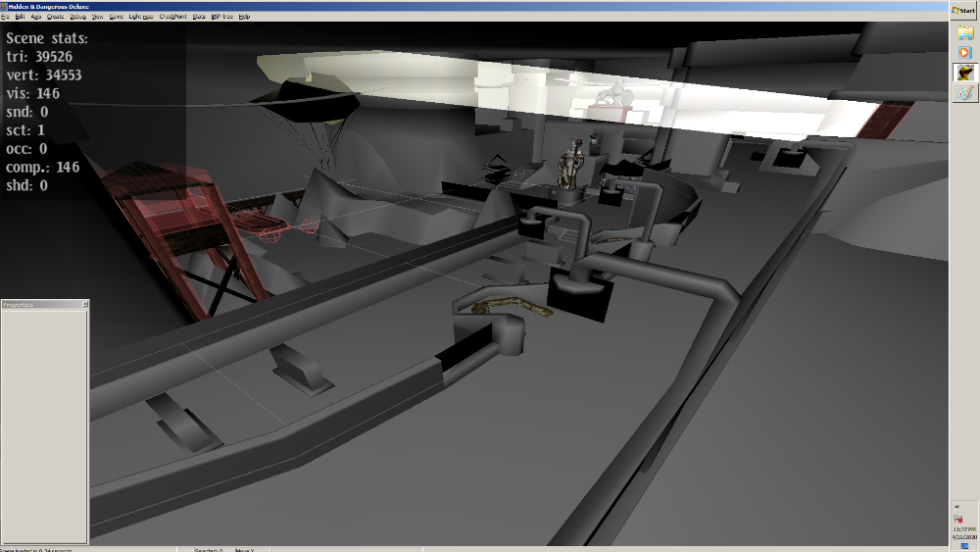
Task: Launch Windows Media Player from taskbar
Action: [x=964, y=53]
